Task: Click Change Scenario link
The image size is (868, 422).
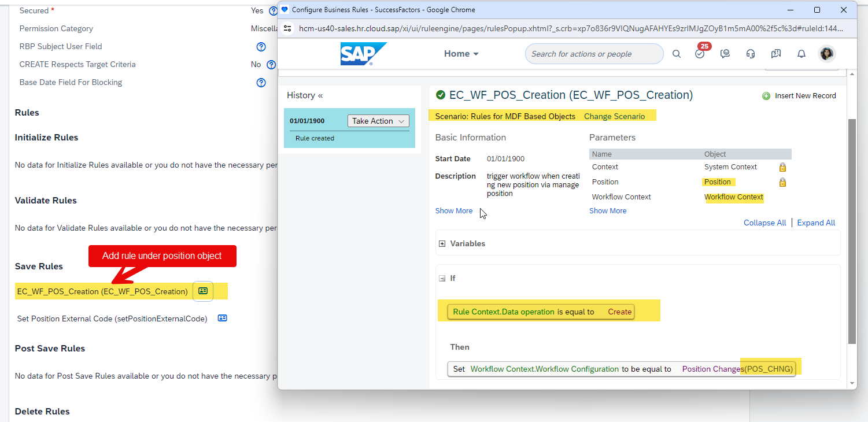Action: pos(614,116)
